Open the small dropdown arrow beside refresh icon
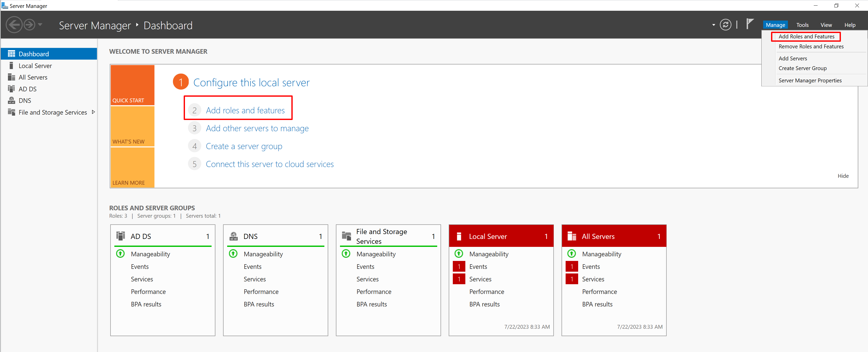 point(713,25)
